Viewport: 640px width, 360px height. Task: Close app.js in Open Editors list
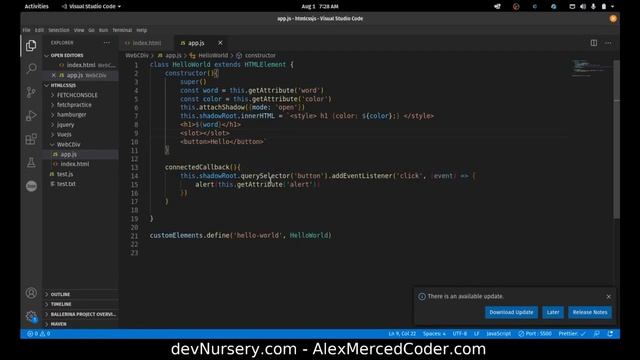point(53,75)
